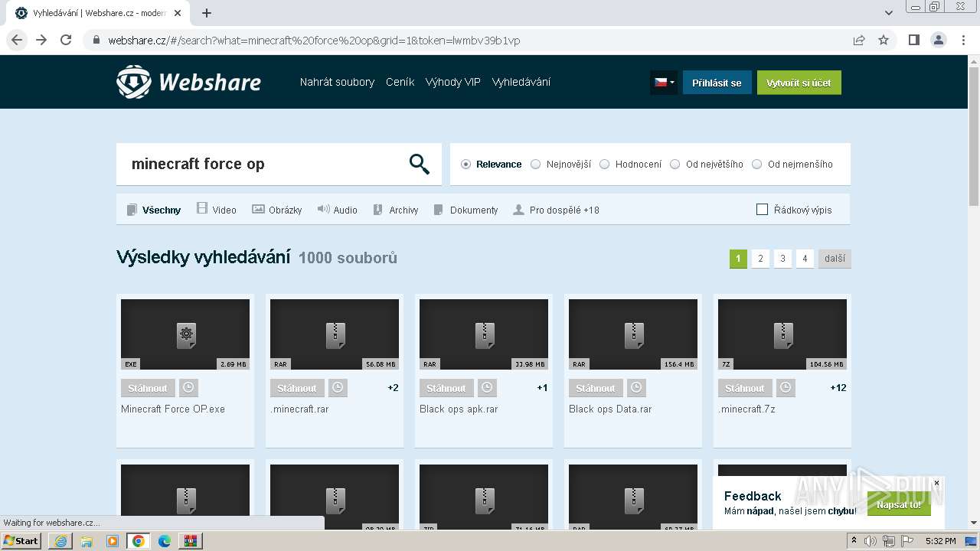Select the Hodnocení sort option
The height and width of the screenshot is (551, 980).
point(630,165)
